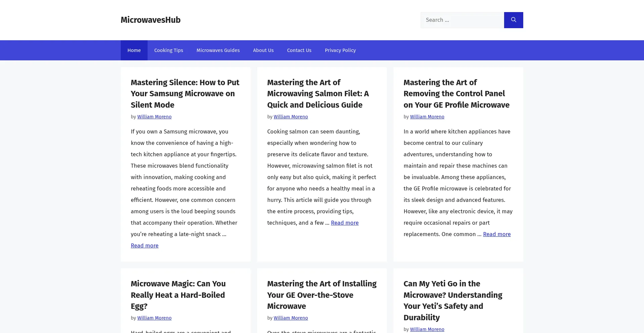Click William Moreno under the salmon article
Image resolution: width=644 pixels, height=333 pixels.
(x=290, y=117)
